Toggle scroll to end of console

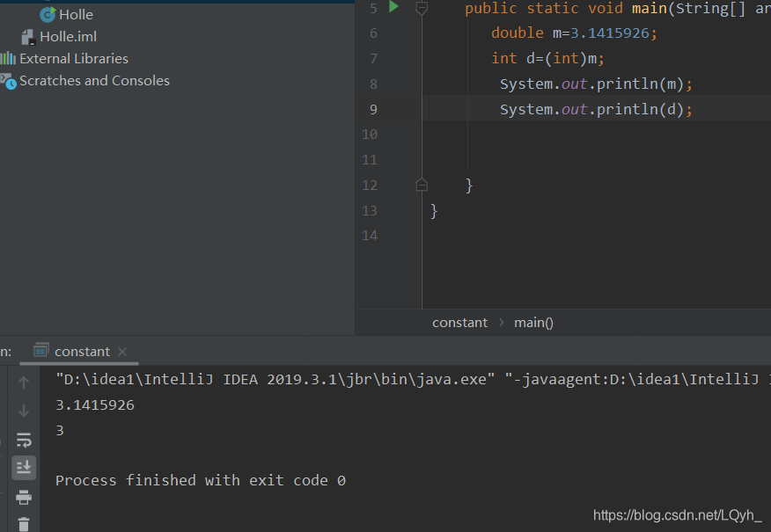24,468
